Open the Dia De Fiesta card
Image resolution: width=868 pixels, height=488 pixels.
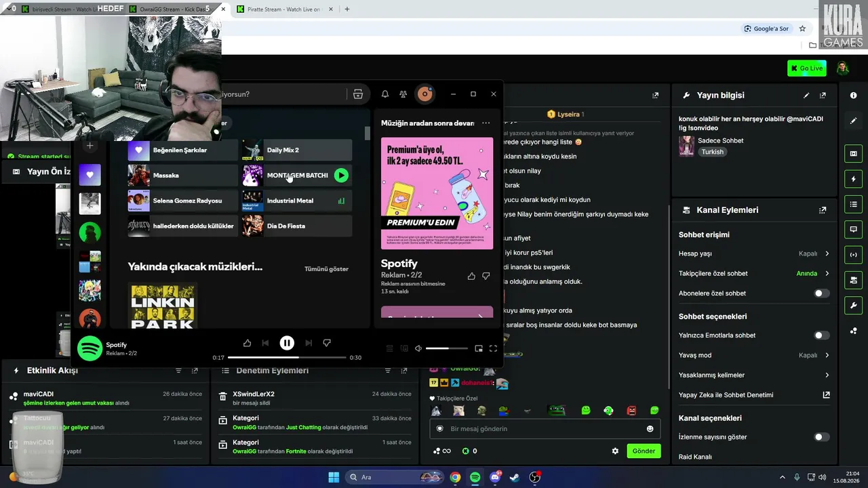[x=297, y=226]
